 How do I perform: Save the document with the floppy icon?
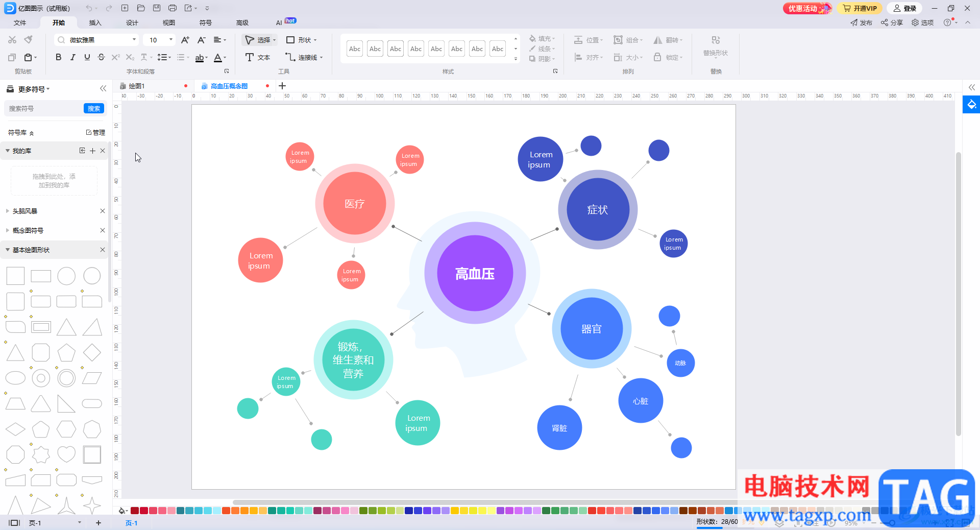coord(157,8)
